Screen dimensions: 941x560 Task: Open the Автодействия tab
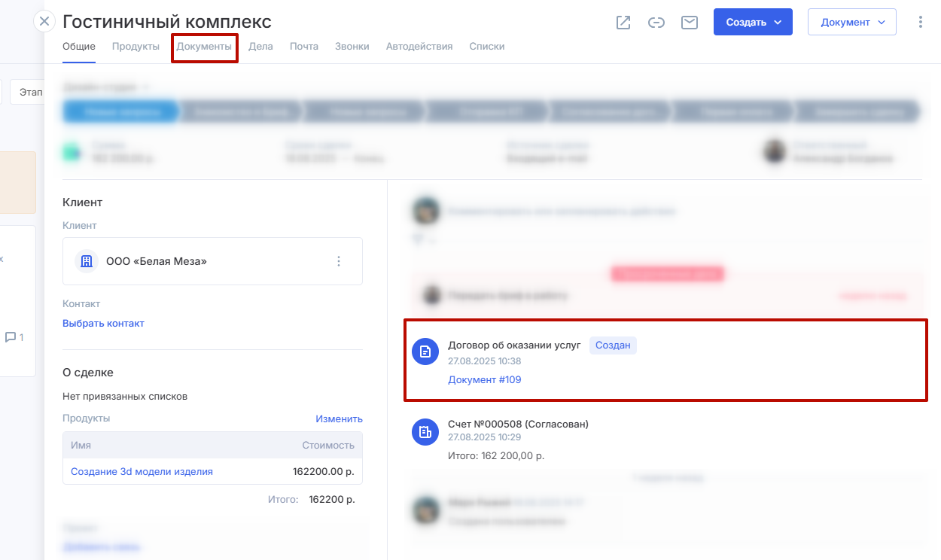click(419, 47)
